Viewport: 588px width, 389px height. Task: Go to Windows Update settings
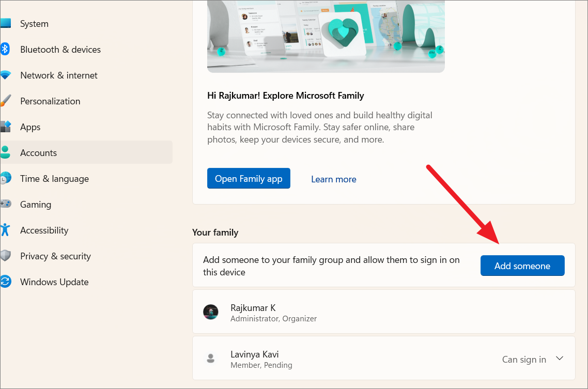pos(54,282)
